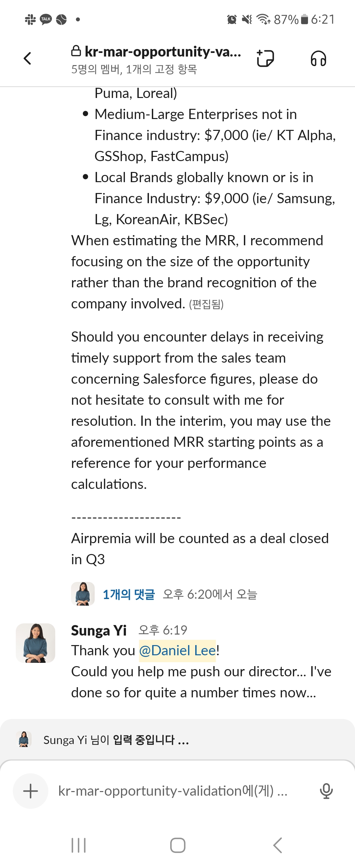Open Sunga Yi name on message
The height and width of the screenshot is (868, 355).
(99, 630)
